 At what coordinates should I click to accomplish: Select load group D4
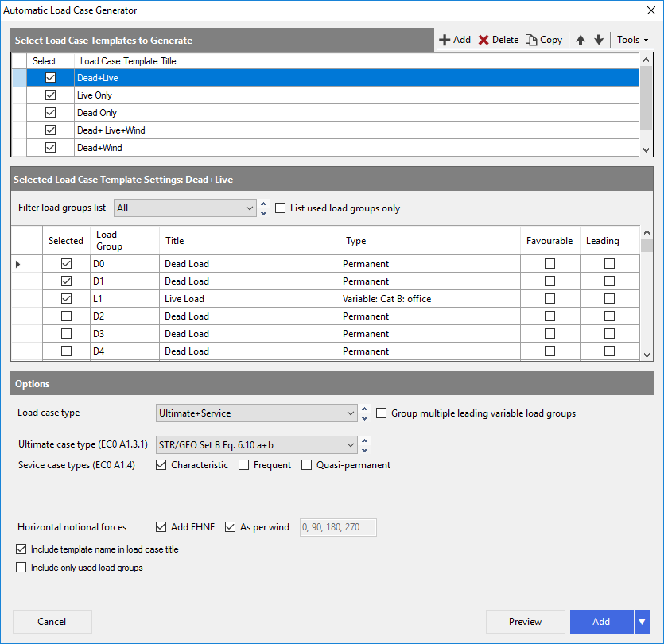pyautogui.click(x=66, y=351)
